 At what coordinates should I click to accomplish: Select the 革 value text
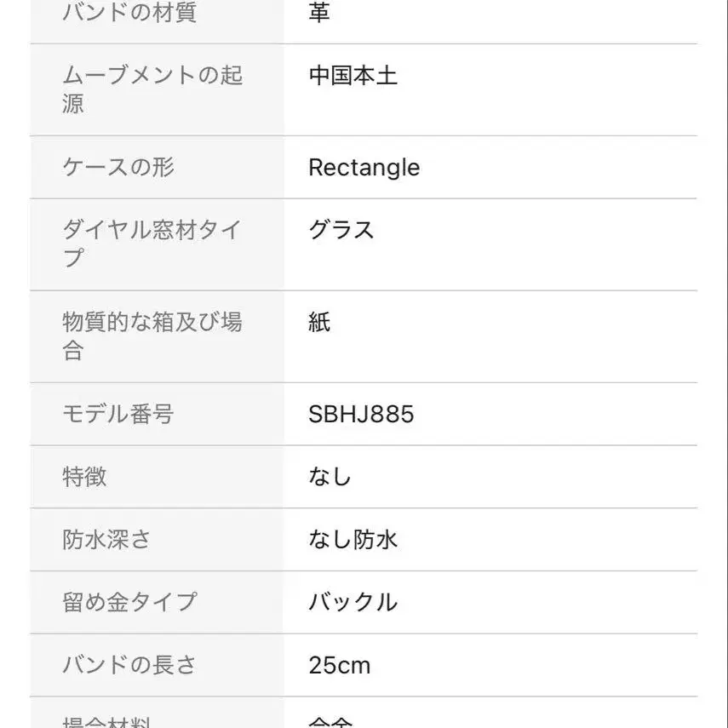319,14
